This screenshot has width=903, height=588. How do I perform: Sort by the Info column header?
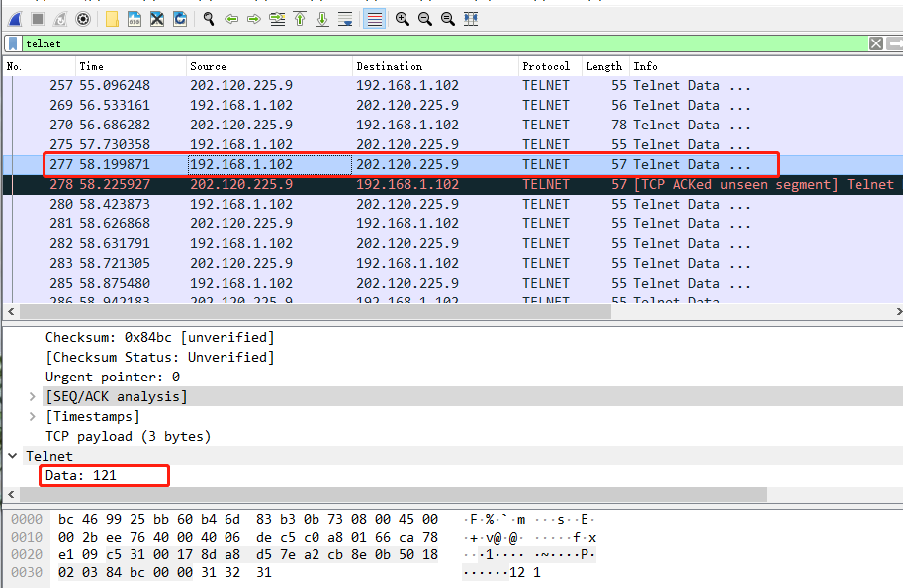pos(766,67)
